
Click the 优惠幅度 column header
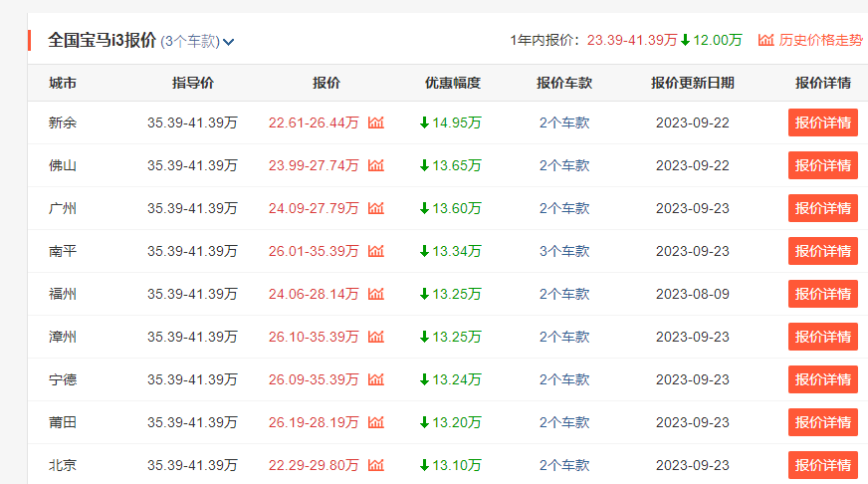pyautogui.click(x=453, y=83)
